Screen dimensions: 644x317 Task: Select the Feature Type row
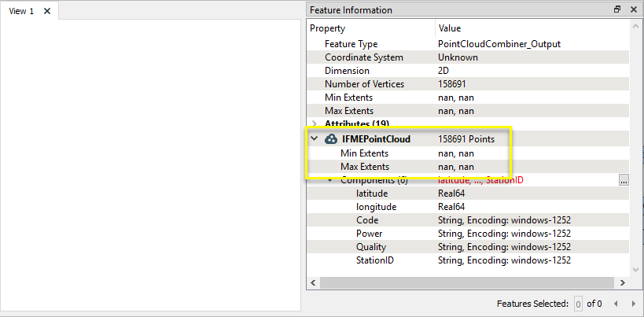468,44
